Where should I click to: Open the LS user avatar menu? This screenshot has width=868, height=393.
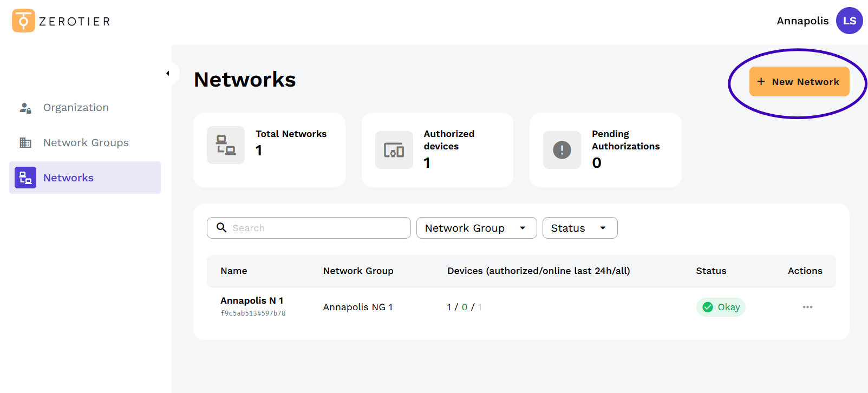(849, 21)
